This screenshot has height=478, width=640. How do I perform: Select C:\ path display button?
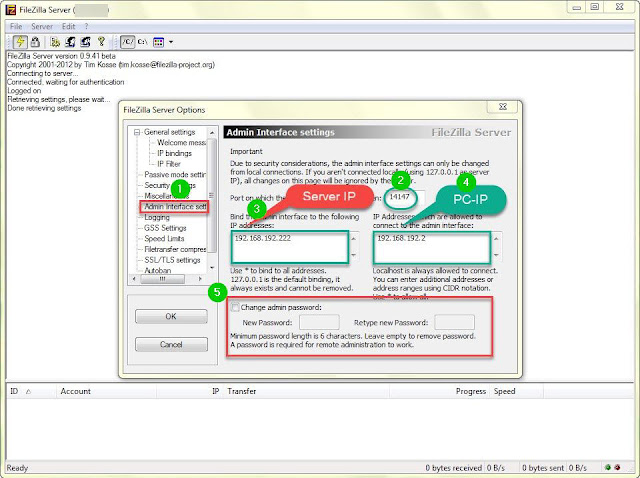click(x=142, y=42)
